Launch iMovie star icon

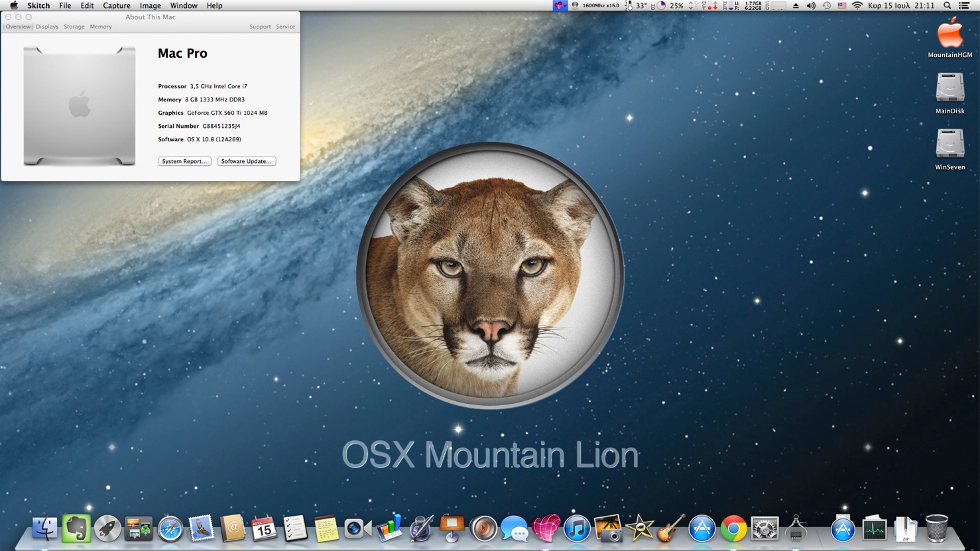pyautogui.click(x=640, y=529)
